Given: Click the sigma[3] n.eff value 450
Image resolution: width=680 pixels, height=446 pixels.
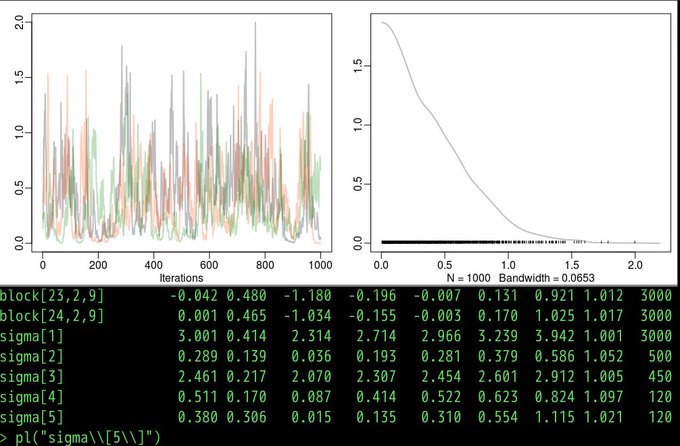Looking at the screenshot, I should click(x=660, y=376).
